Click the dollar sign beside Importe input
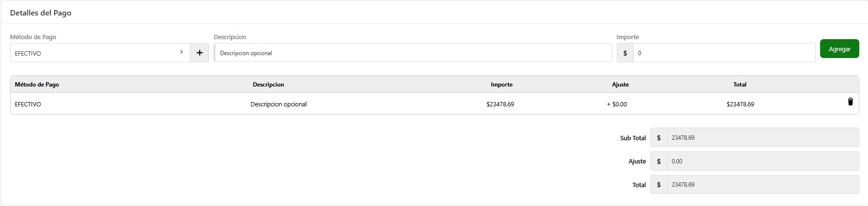 [x=625, y=53]
